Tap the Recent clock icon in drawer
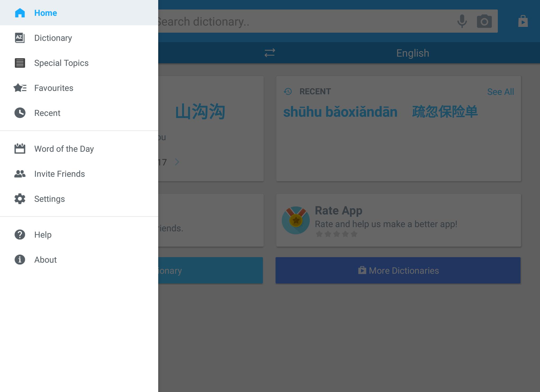 point(20,113)
